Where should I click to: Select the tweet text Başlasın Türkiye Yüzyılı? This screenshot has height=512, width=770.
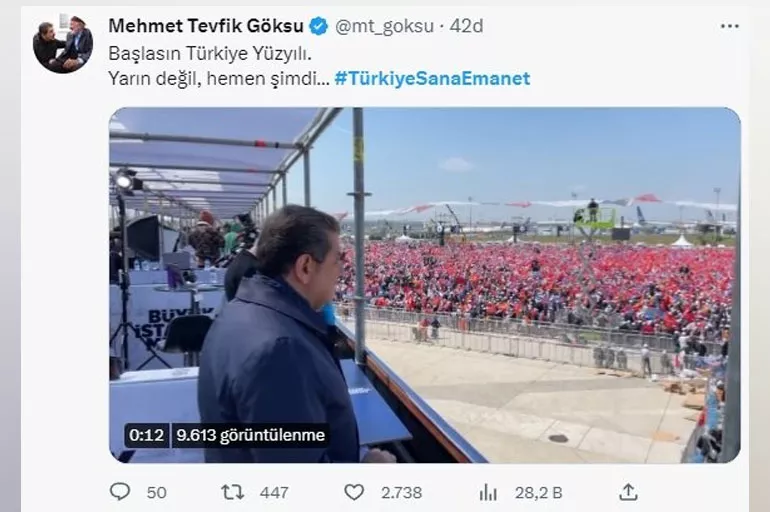pos(210,53)
